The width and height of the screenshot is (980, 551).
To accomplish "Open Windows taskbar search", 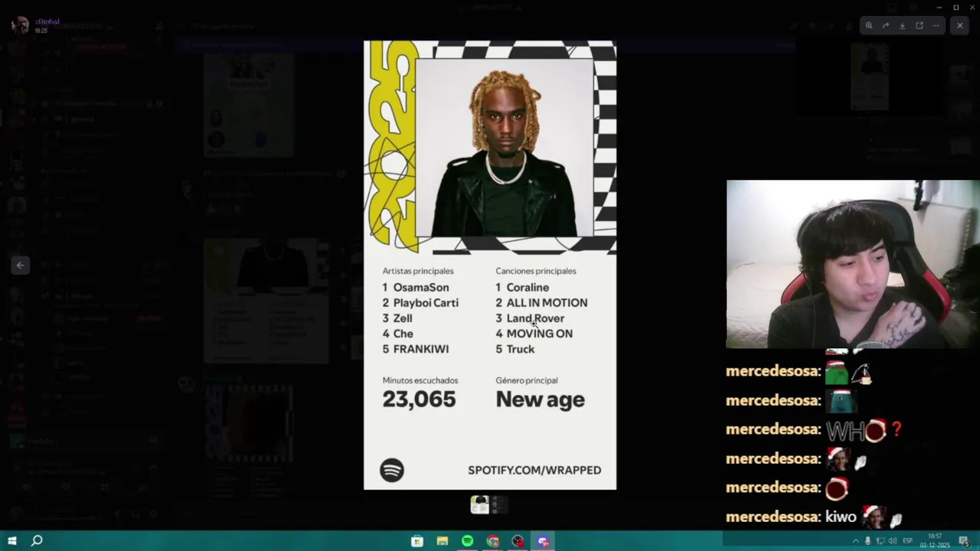I will (x=37, y=541).
